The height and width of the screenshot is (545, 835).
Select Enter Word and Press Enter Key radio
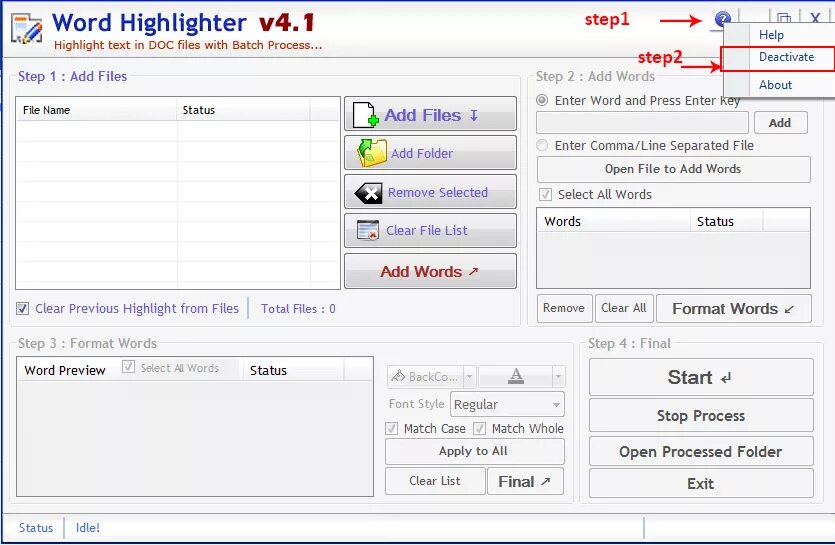coord(542,100)
